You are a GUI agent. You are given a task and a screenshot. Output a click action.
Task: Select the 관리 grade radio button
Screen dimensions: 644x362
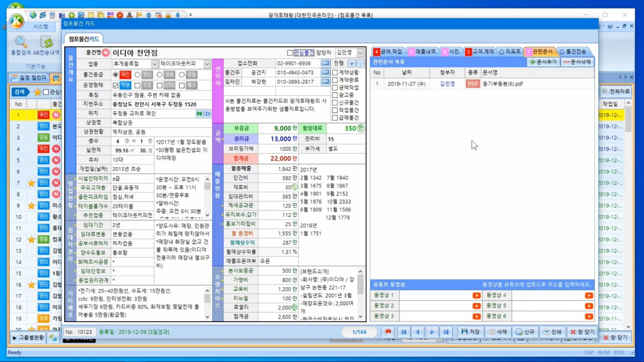pos(138,75)
